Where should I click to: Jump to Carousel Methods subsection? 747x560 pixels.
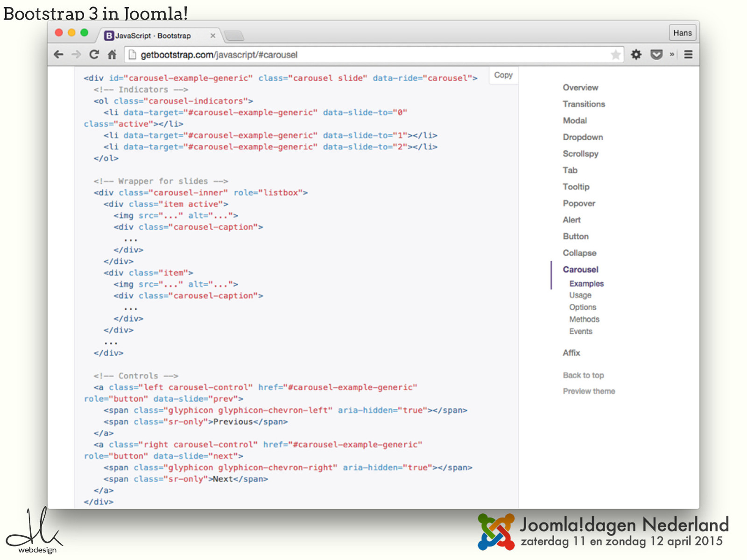(584, 320)
